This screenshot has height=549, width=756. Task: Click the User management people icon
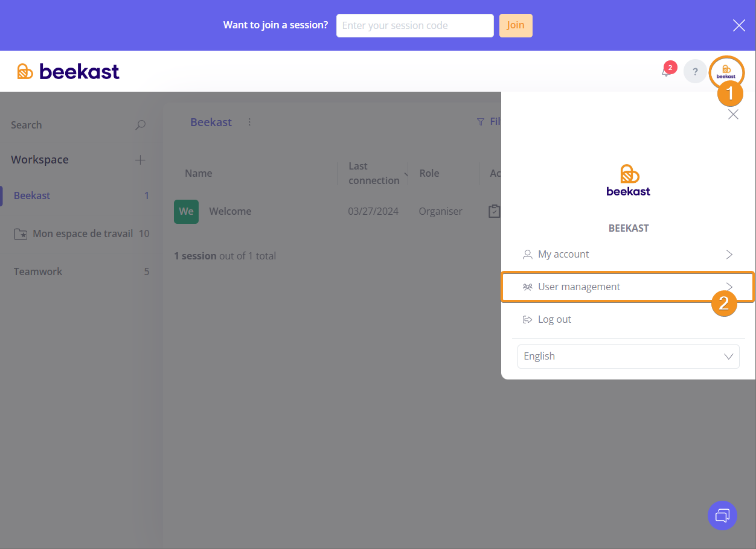(527, 287)
